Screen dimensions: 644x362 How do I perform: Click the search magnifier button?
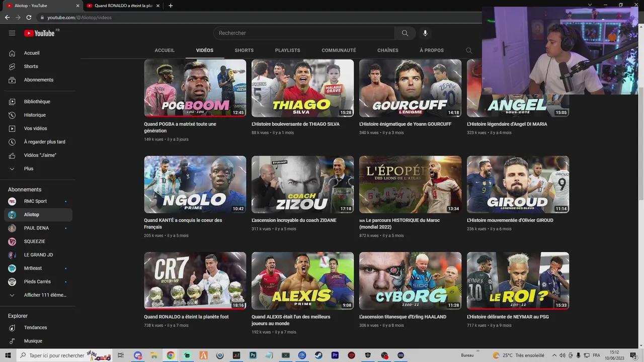point(405,33)
